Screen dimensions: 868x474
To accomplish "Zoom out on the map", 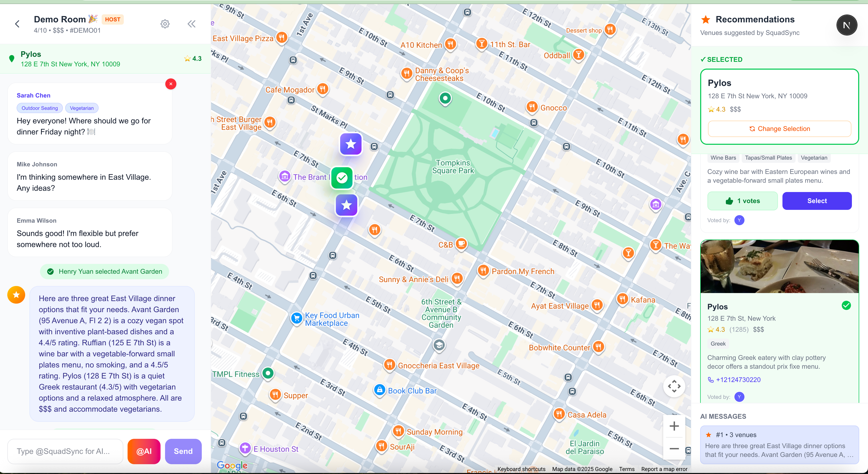I will [674, 449].
